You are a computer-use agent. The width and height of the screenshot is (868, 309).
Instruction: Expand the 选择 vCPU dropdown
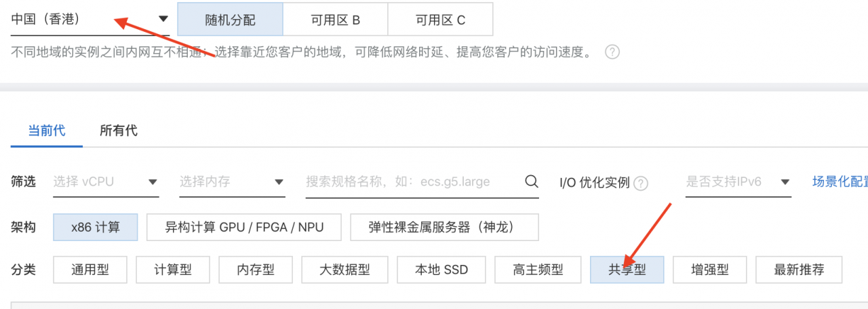point(106,182)
